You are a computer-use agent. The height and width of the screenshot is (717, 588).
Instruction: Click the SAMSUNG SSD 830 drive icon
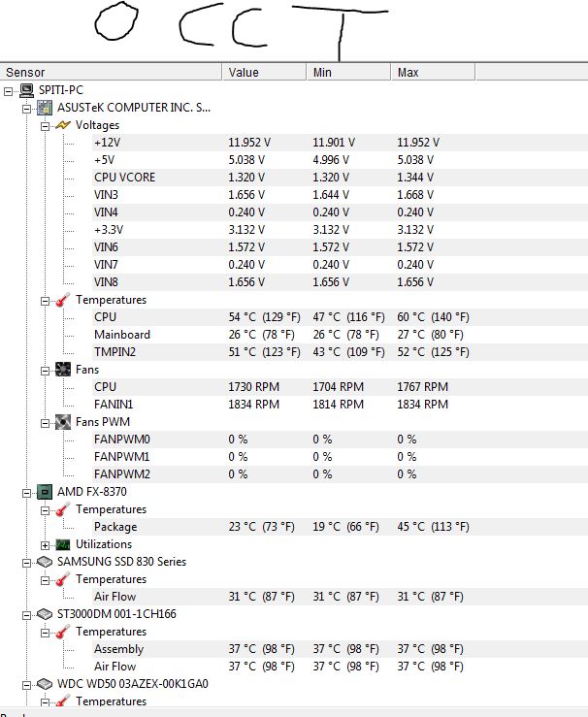click(x=45, y=562)
